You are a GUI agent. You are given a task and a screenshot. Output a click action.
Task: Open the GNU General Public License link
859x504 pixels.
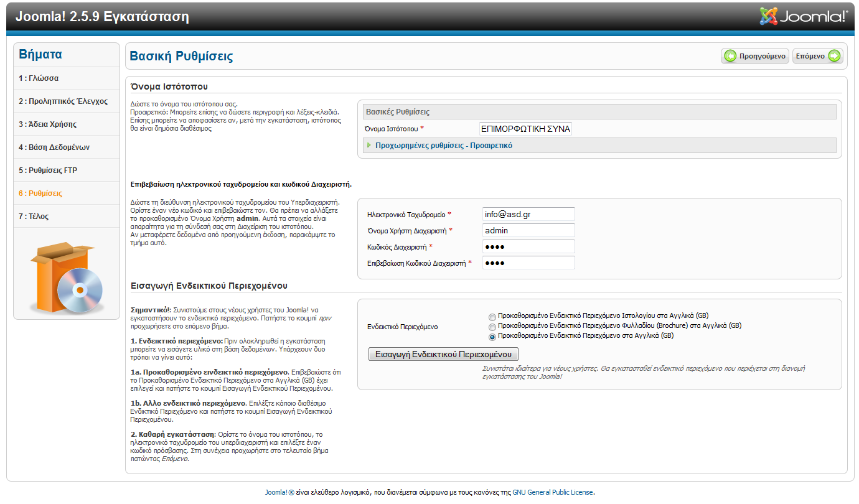(x=553, y=492)
